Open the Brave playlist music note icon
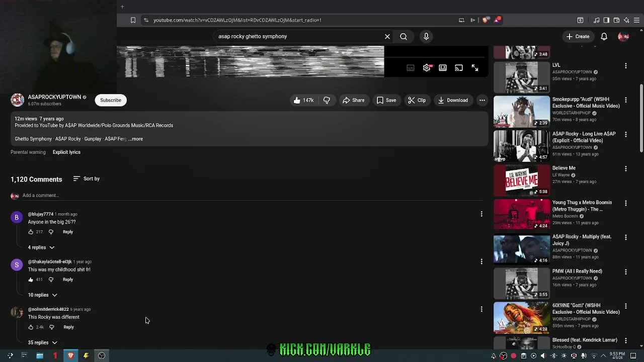The width and height of the screenshot is (644, 362). coord(596,20)
